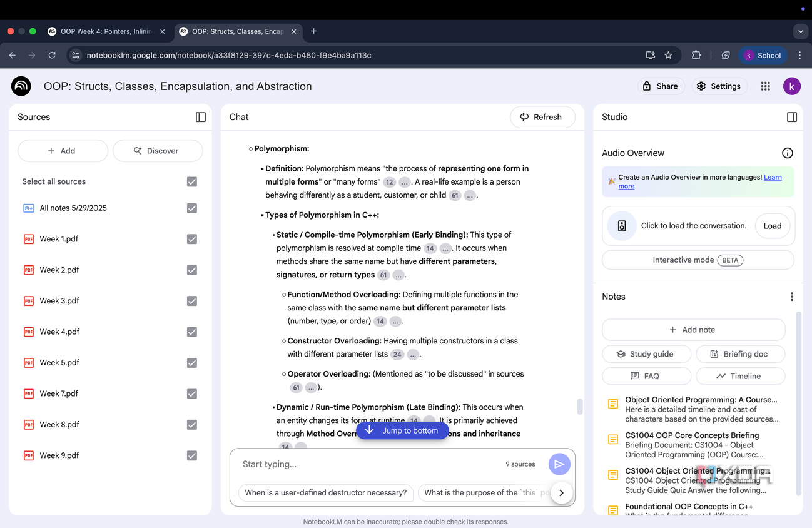Bookmark page with the star icon
The height and width of the screenshot is (528, 812).
click(x=668, y=55)
